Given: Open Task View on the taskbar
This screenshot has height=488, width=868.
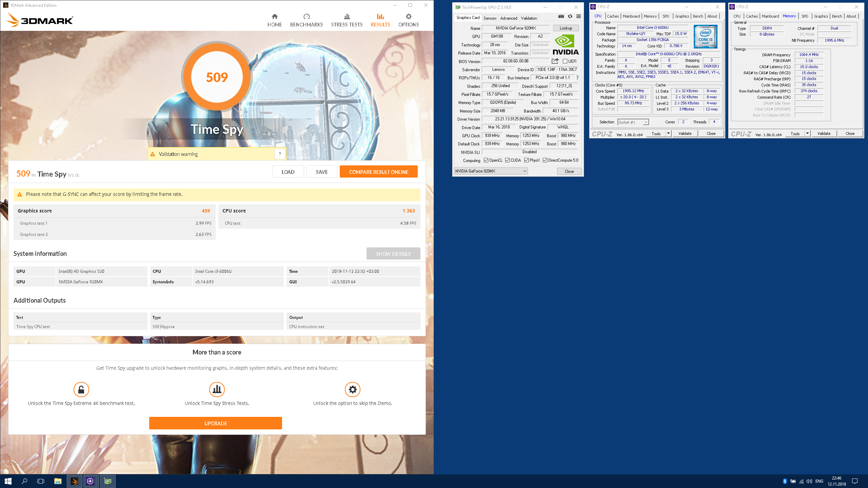Looking at the screenshot, I should pos(41,481).
